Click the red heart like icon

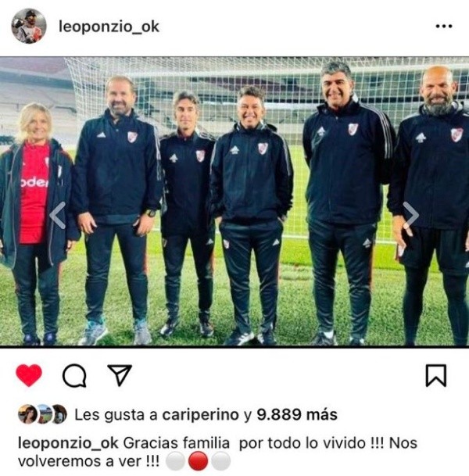(29, 375)
